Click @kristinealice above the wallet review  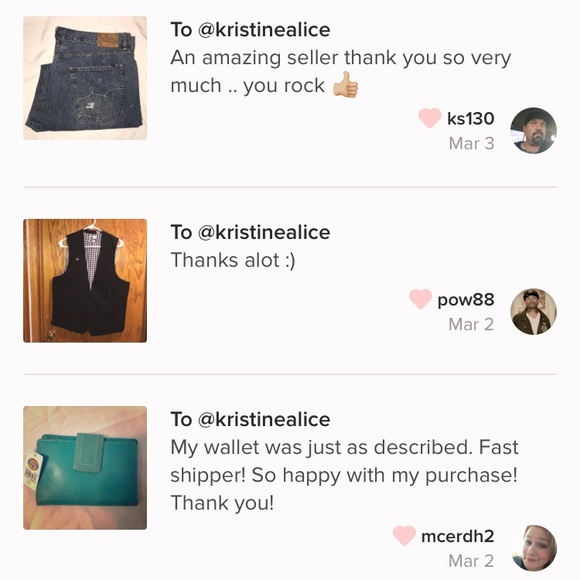pyautogui.click(x=264, y=419)
